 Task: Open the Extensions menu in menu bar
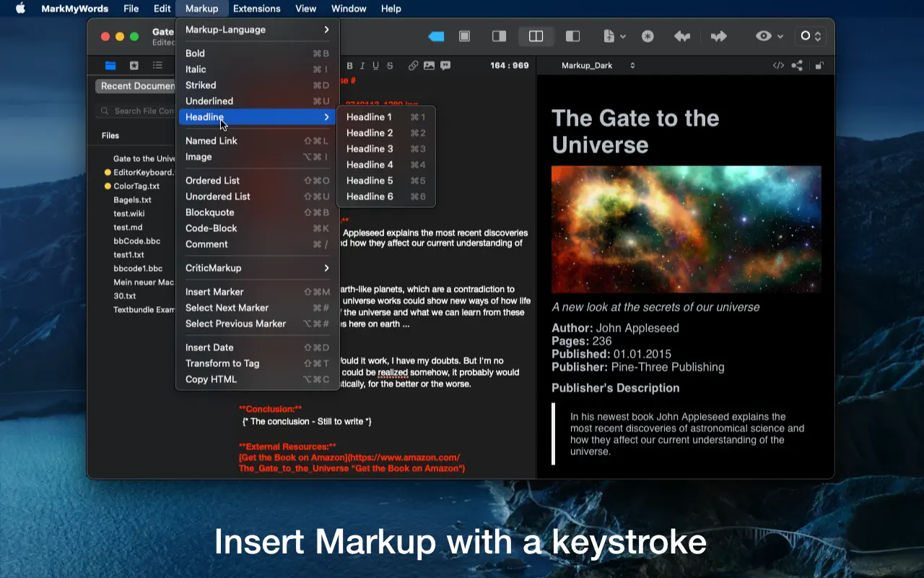point(256,9)
